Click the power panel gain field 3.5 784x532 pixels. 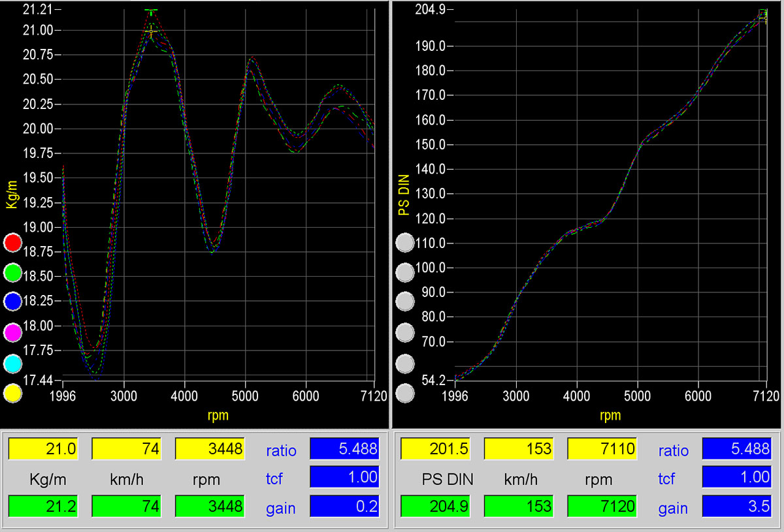tap(736, 507)
